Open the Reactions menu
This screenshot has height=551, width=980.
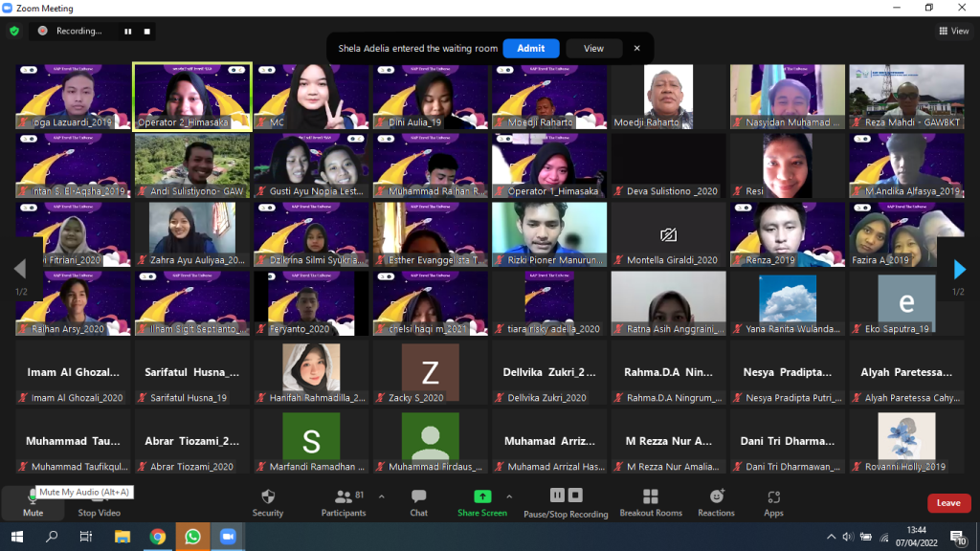click(716, 497)
